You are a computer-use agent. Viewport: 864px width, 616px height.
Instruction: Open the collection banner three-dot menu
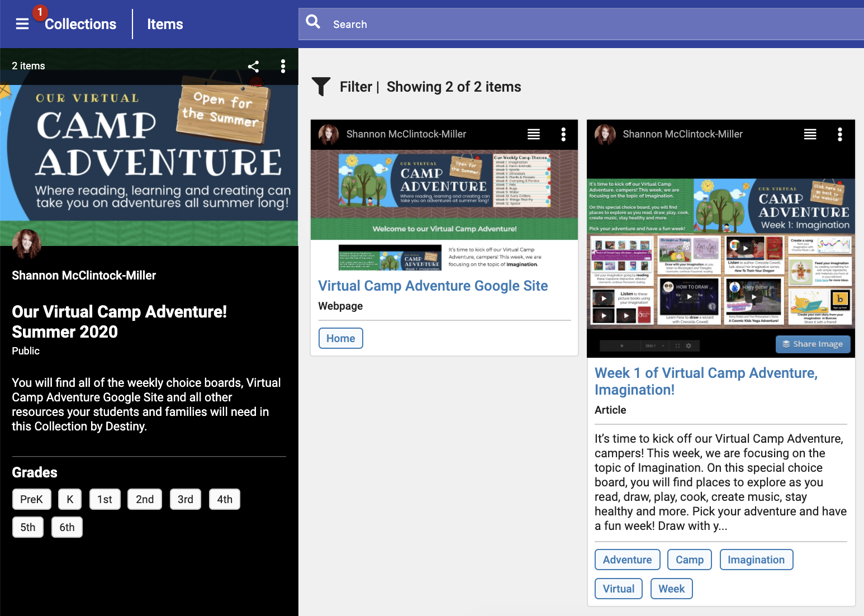283,66
